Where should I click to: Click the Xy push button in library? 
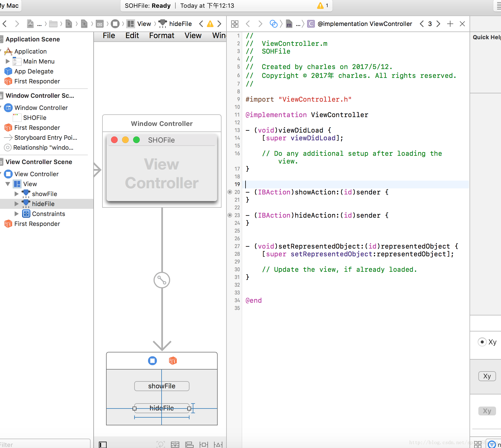click(487, 376)
